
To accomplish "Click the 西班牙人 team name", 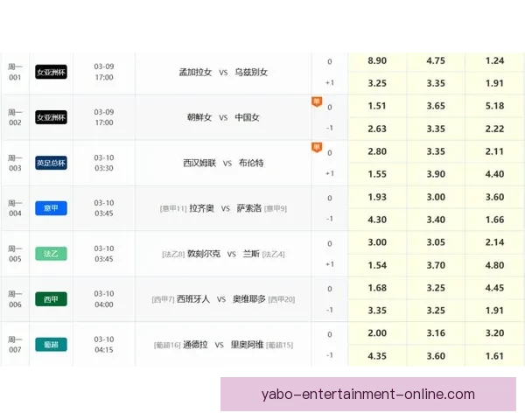I will tap(193, 298).
